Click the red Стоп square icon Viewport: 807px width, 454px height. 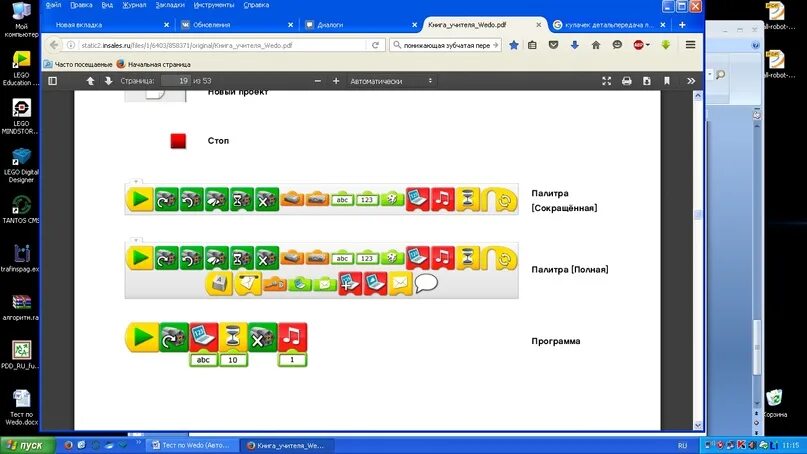point(178,141)
